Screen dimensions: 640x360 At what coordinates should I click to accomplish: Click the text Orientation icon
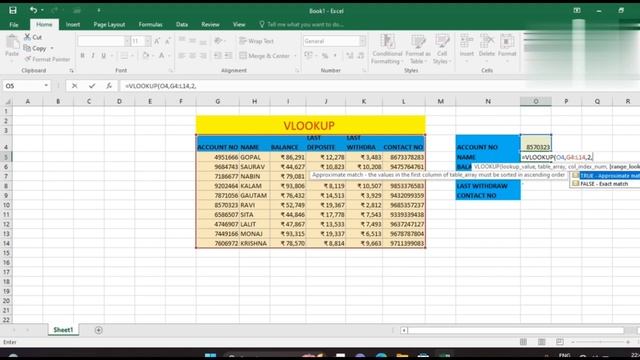(x=218, y=41)
